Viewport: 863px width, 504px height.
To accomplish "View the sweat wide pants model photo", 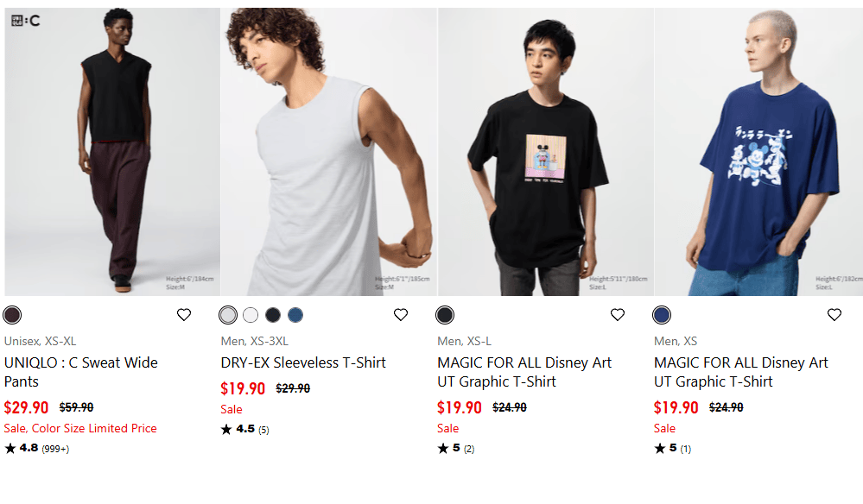I will tap(112, 152).
